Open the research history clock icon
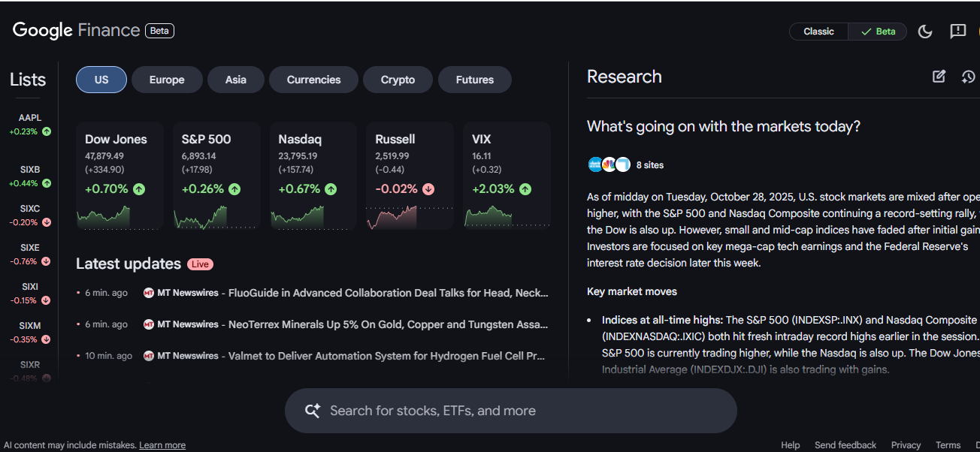This screenshot has width=980, height=452. 968,76
